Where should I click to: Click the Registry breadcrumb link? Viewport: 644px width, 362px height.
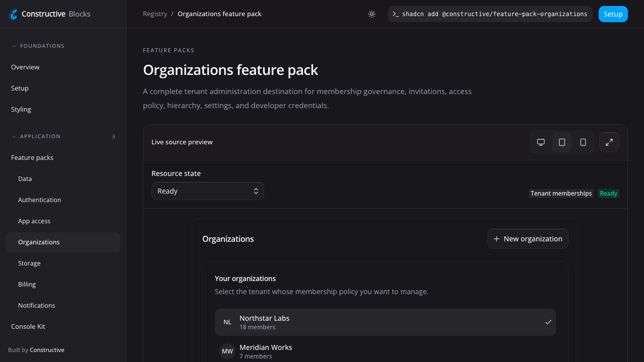coord(155,14)
